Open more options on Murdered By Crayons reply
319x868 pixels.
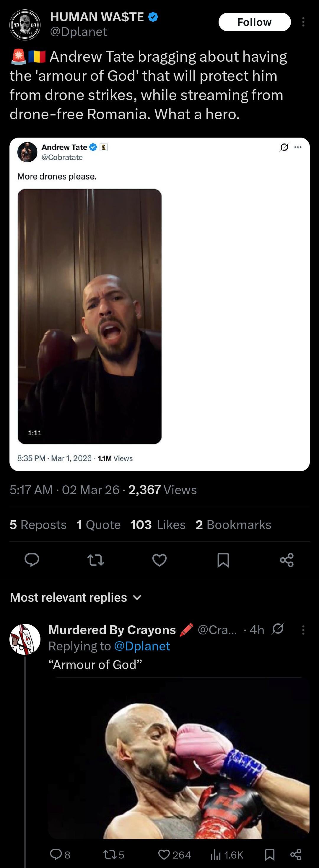tap(303, 630)
